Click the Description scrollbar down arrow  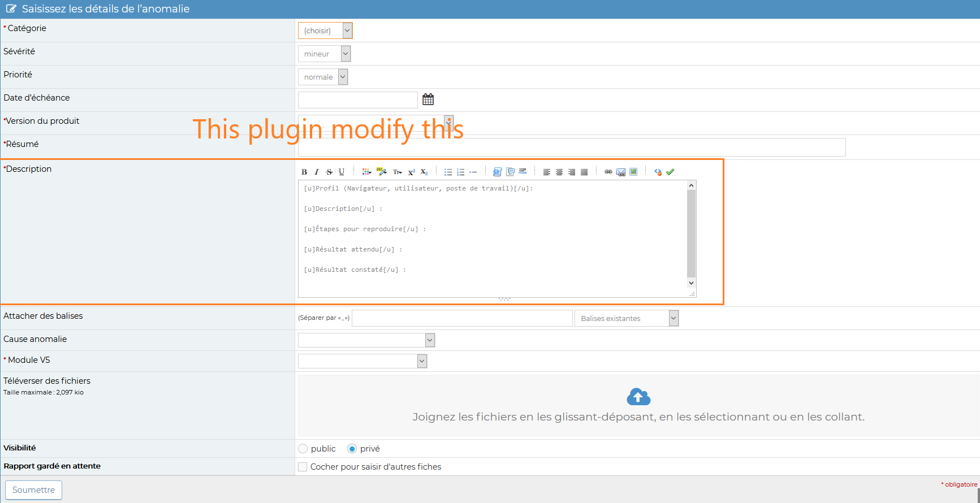(x=691, y=283)
